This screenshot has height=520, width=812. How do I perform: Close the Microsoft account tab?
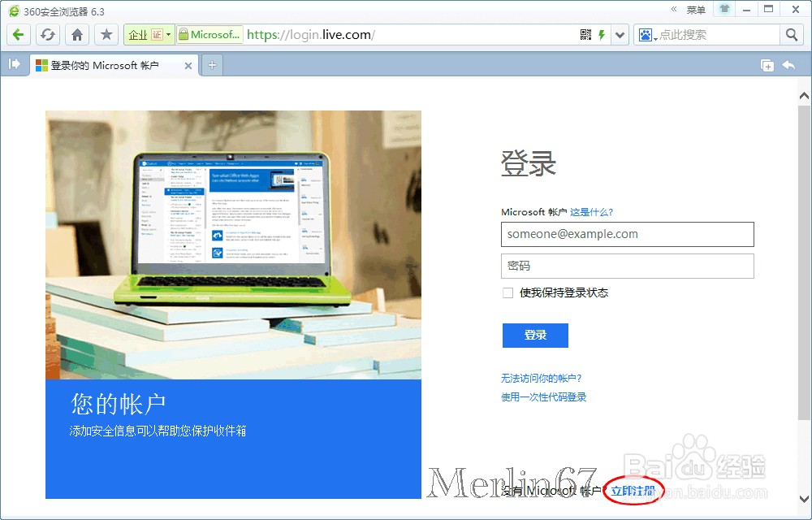[x=188, y=66]
